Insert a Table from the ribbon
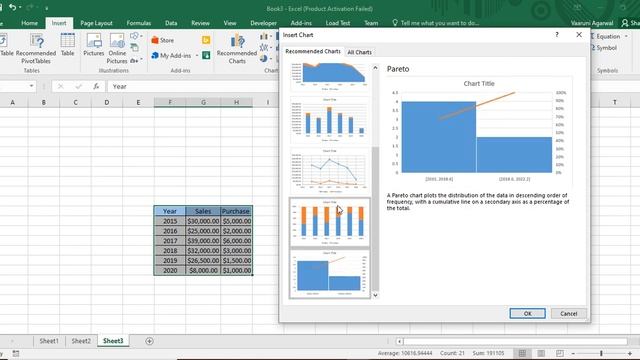Screen dimensions: 640x360 click(x=67, y=45)
